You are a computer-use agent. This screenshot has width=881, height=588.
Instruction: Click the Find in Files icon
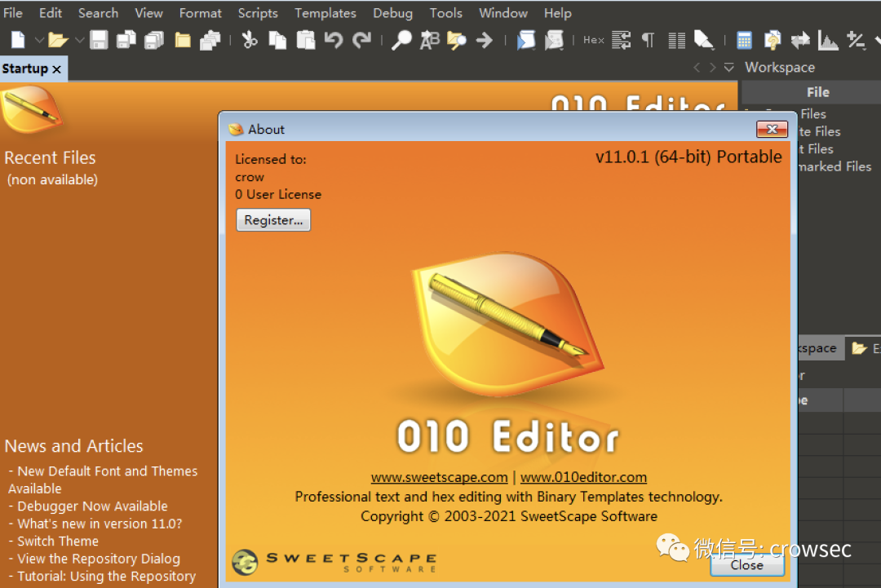click(457, 40)
